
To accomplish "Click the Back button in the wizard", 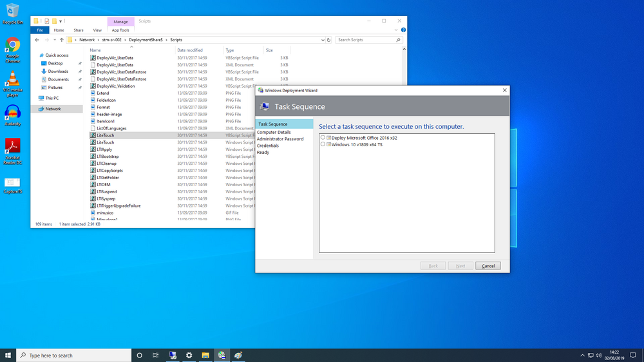I will [433, 266].
